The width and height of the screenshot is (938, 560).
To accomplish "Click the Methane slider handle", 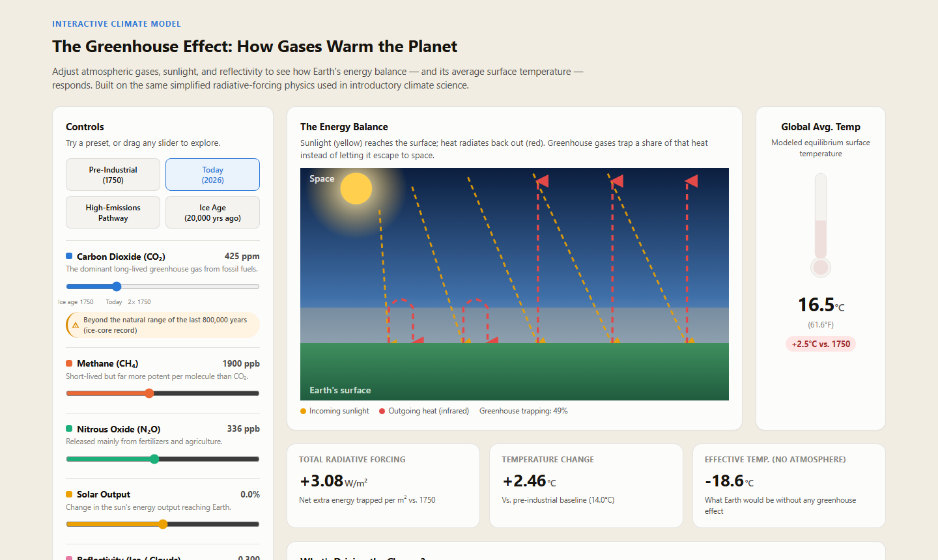I will 149,393.
